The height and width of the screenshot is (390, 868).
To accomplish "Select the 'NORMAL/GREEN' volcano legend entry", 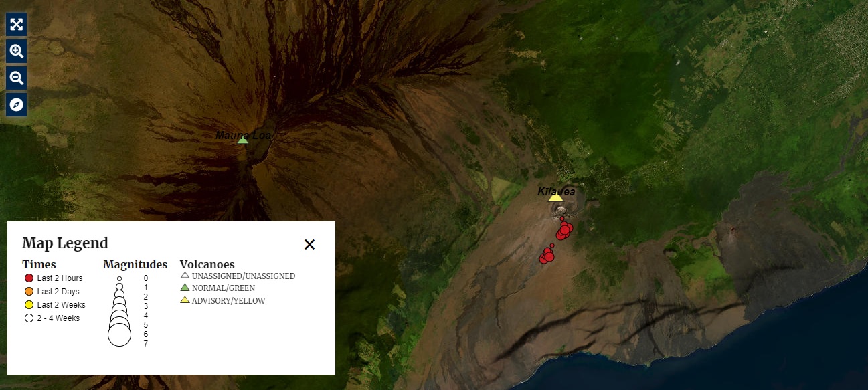I will [x=222, y=288].
